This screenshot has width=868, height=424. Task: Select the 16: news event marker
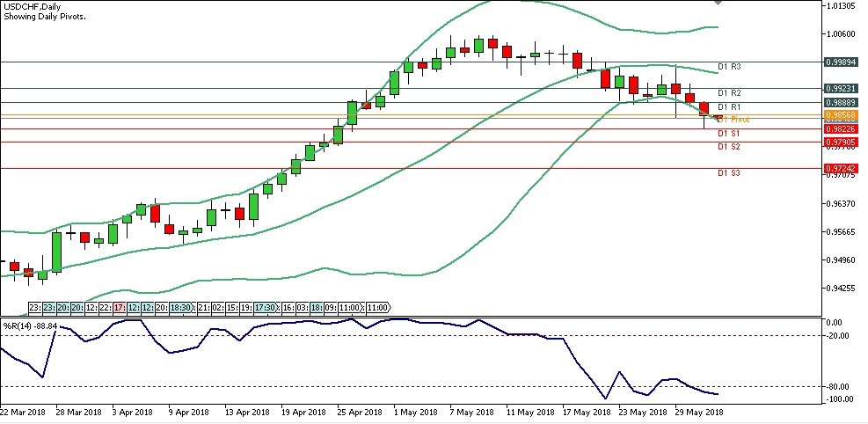tap(288, 307)
